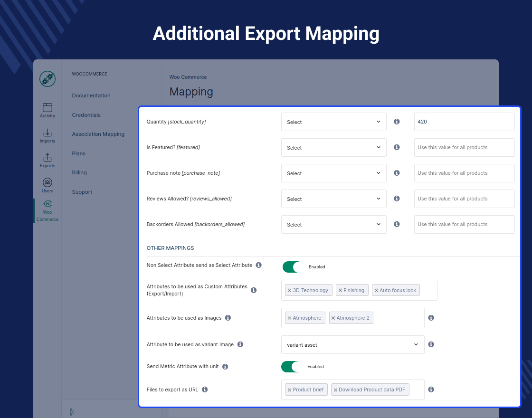Open the Quantity Select dropdown
The height and width of the screenshot is (418, 532).
[x=334, y=122]
